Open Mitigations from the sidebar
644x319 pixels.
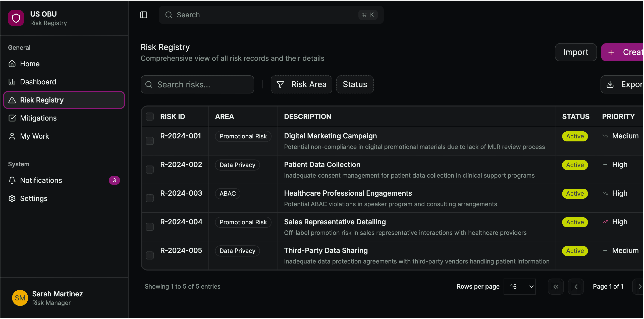click(38, 118)
